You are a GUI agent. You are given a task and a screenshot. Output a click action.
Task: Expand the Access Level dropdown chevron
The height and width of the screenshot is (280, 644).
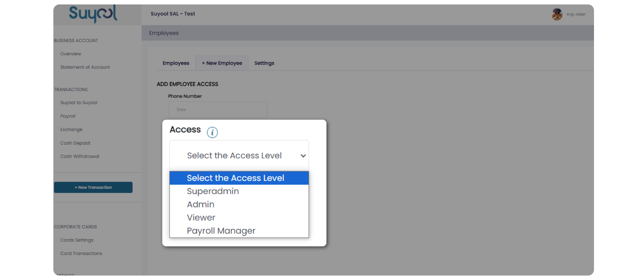point(303,156)
